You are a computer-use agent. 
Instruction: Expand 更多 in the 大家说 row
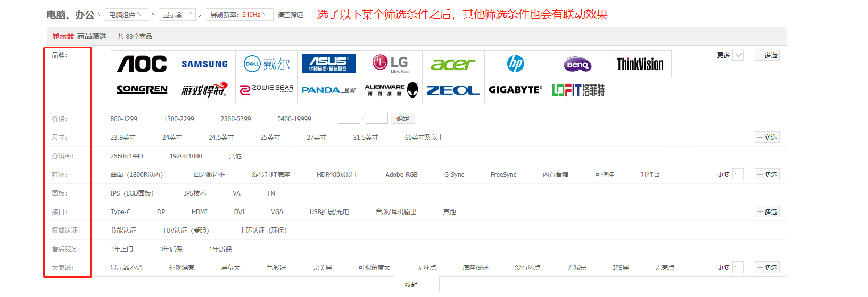730,267
